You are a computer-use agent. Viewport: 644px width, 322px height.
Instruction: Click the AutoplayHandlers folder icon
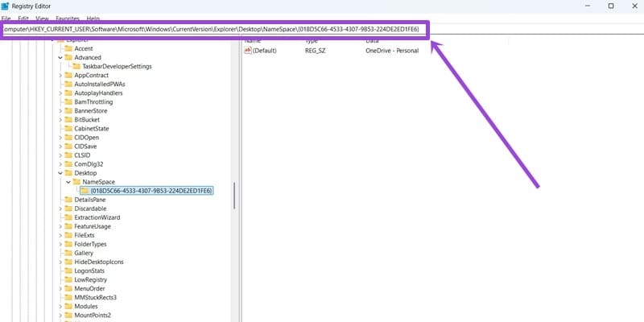pyautogui.click(x=68, y=93)
